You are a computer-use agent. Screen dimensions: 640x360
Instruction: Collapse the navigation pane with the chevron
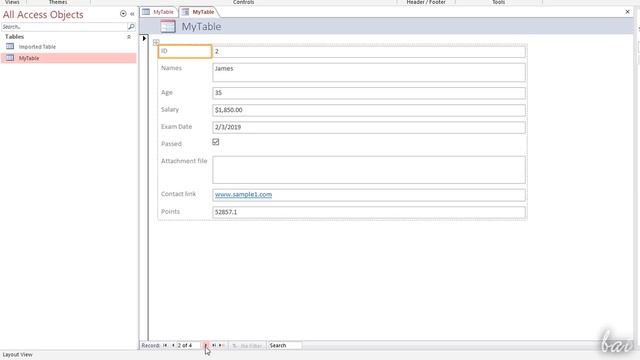point(132,14)
